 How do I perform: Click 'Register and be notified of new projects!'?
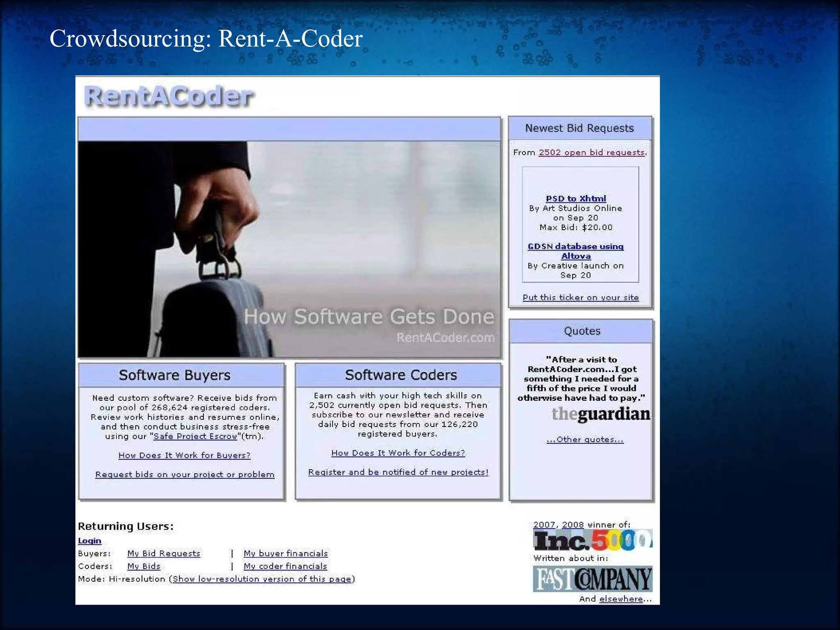[398, 472]
